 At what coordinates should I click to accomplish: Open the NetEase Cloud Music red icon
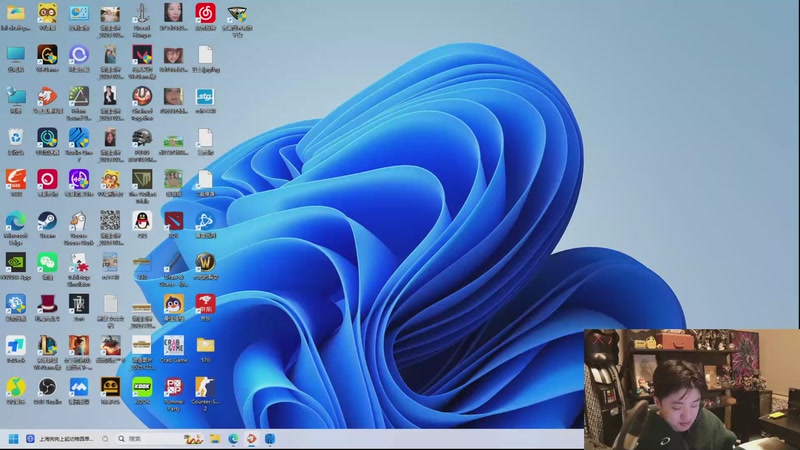pos(205,13)
